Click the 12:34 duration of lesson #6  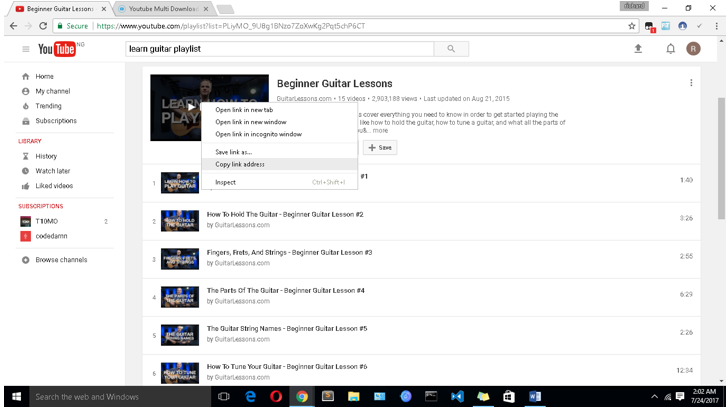[x=684, y=370]
